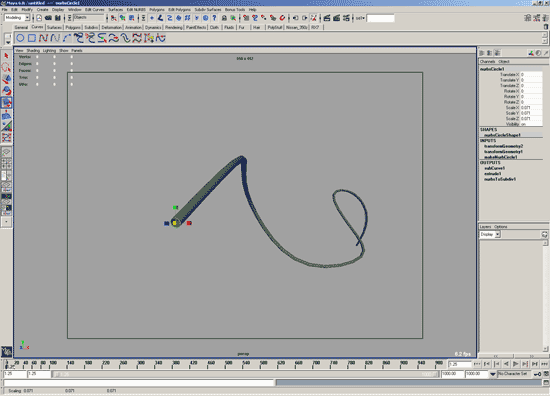550x396 pixels.
Task: Toggle the lock current selection icon
Action: (224, 18)
